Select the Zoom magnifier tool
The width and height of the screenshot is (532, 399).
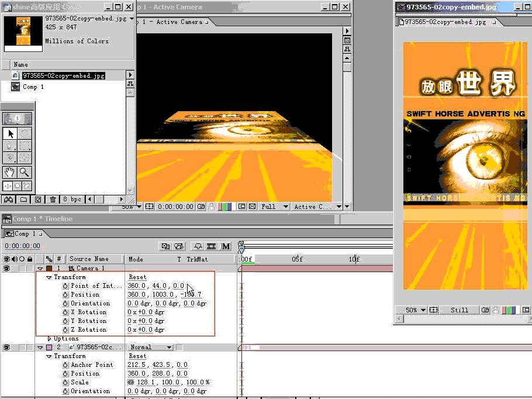pyautogui.click(x=25, y=173)
